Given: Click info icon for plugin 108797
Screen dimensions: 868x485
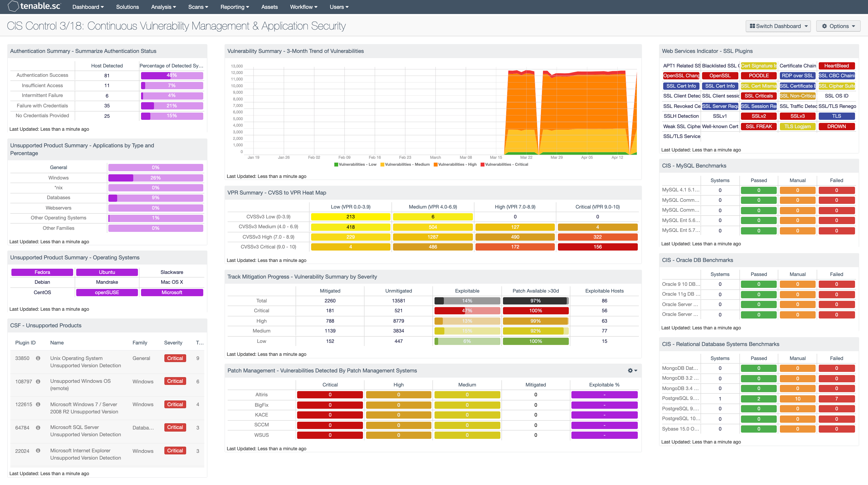Looking at the screenshot, I should tap(38, 381).
